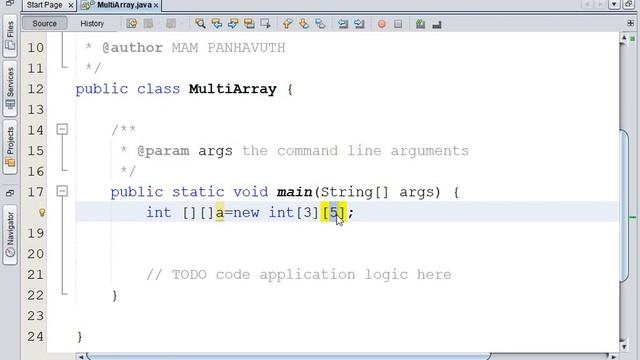The width and height of the screenshot is (640, 360).
Task: Collapse the Javadoc comment fold at line 14
Action: click(x=62, y=129)
